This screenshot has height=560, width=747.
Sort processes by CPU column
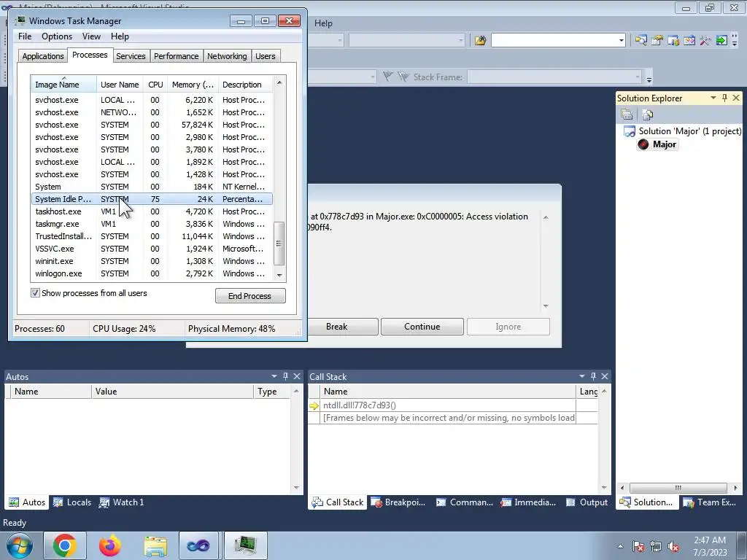click(155, 85)
